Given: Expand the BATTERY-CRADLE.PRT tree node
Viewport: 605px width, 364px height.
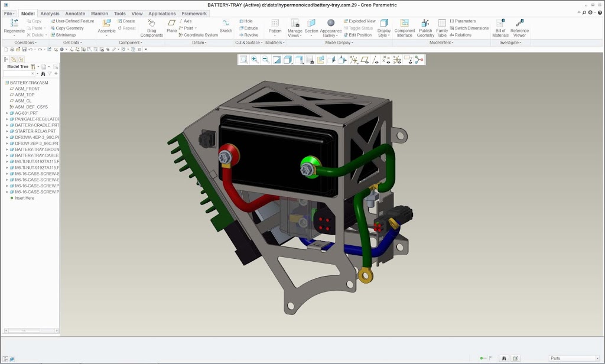Looking at the screenshot, I should coord(7,125).
